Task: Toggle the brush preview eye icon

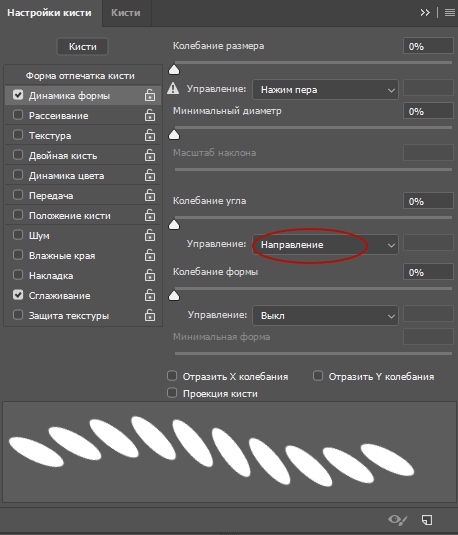Action: pos(398,520)
